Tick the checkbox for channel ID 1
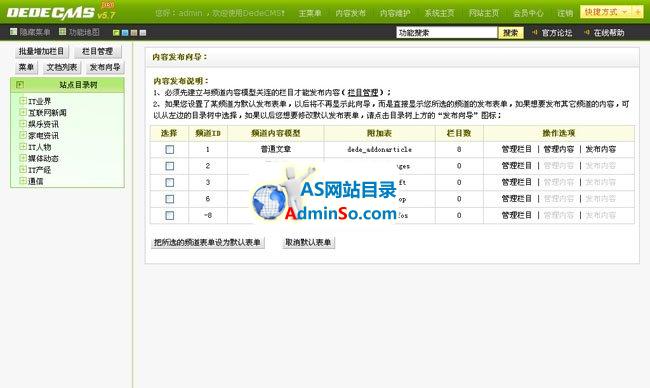The width and height of the screenshot is (650, 388). [170, 149]
